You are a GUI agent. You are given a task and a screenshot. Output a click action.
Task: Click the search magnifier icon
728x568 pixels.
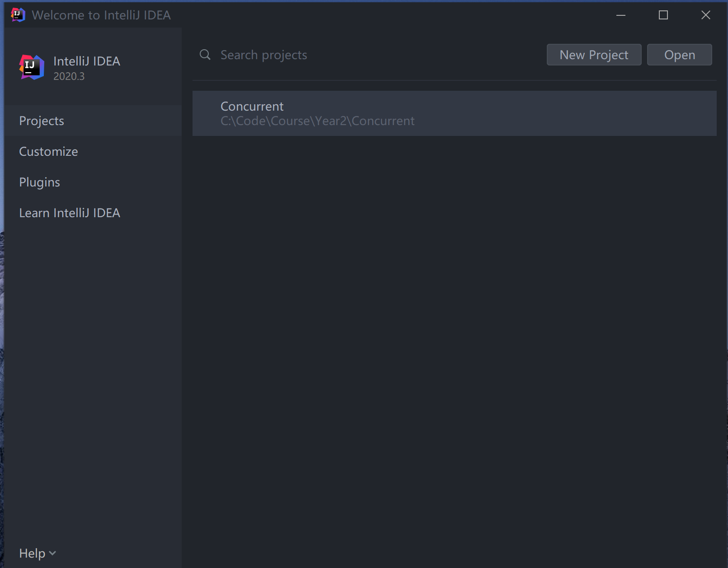[x=205, y=55]
